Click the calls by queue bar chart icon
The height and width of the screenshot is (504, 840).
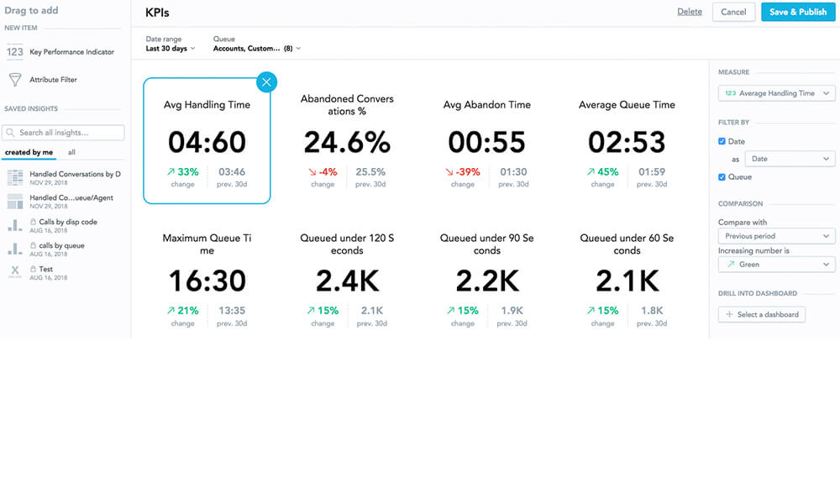[14, 249]
